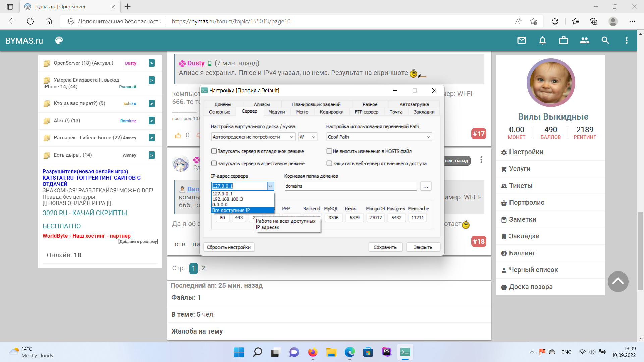Click the search magnifier in BYMAS header
This screenshot has width=644, height=362.
click(x=605, y=41)
